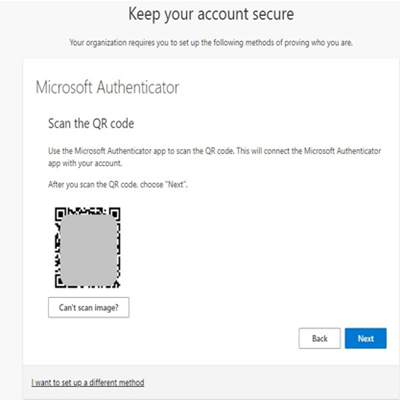Click the bottom-right corner pattern of the QR code
This screenshot has width=400, height=400.
[x=116, y=284]
